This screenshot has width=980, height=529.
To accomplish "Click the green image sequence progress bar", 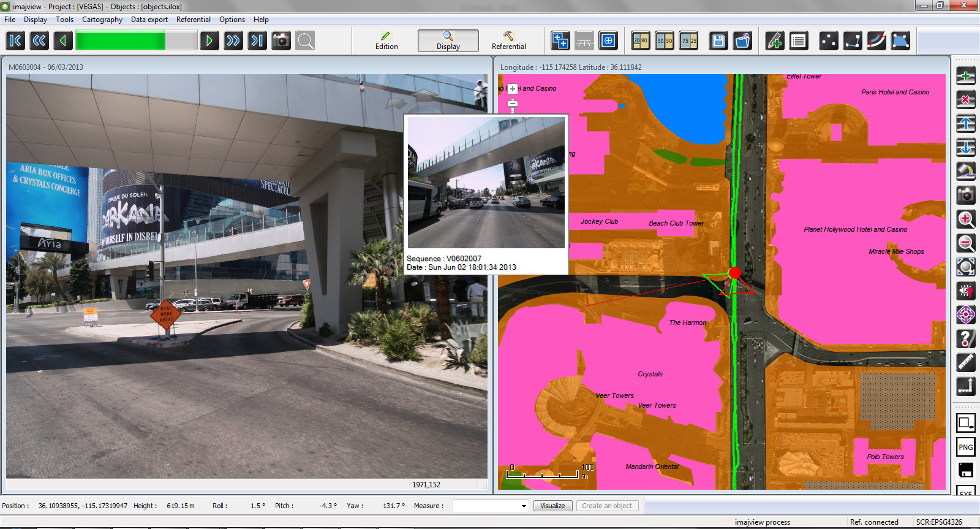I will [x=136, y=41].
